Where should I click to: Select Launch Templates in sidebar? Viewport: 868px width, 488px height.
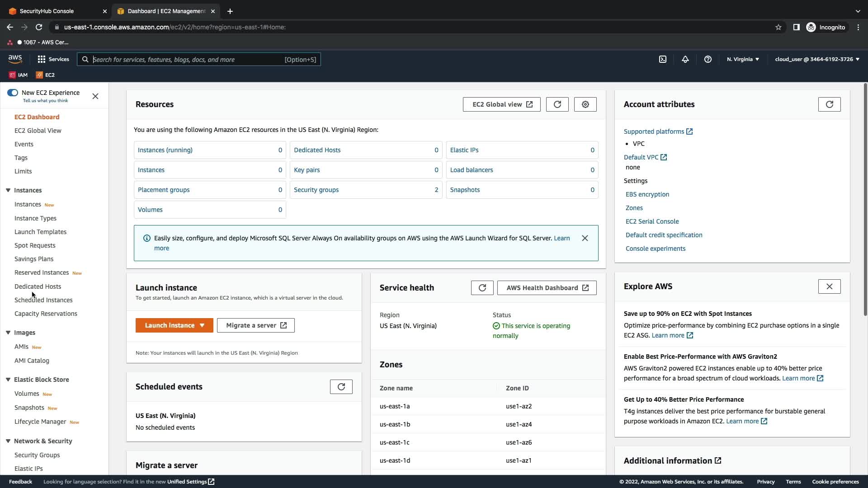(40, 232)
